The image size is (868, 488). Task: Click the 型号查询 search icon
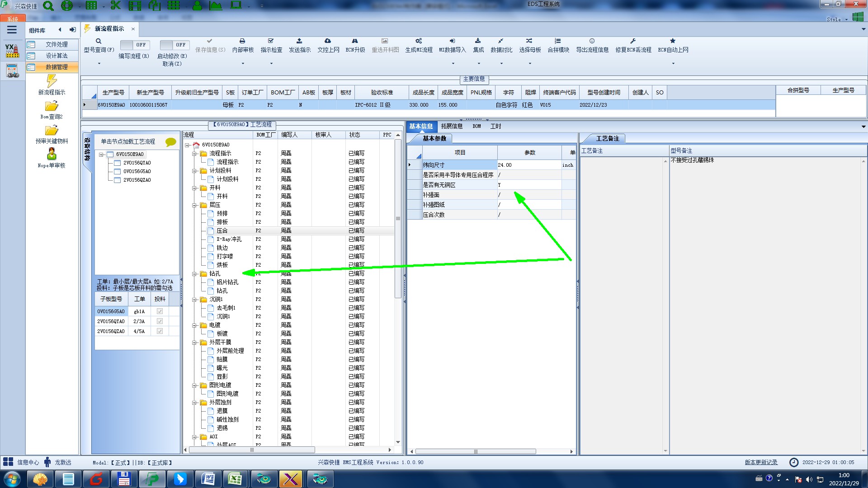tap(99, 41)
